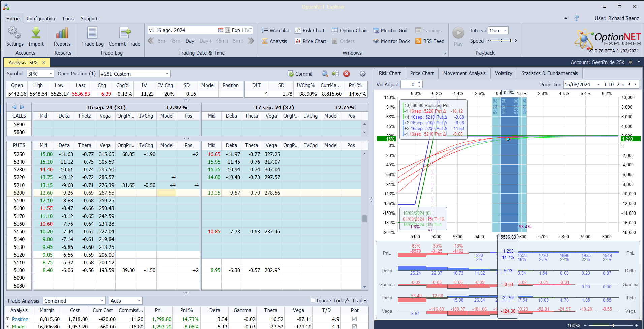This screenshot has width=644, height=329.
Task: Click the model grid icon next to magnifier
Action: click(x=335, y=74)
